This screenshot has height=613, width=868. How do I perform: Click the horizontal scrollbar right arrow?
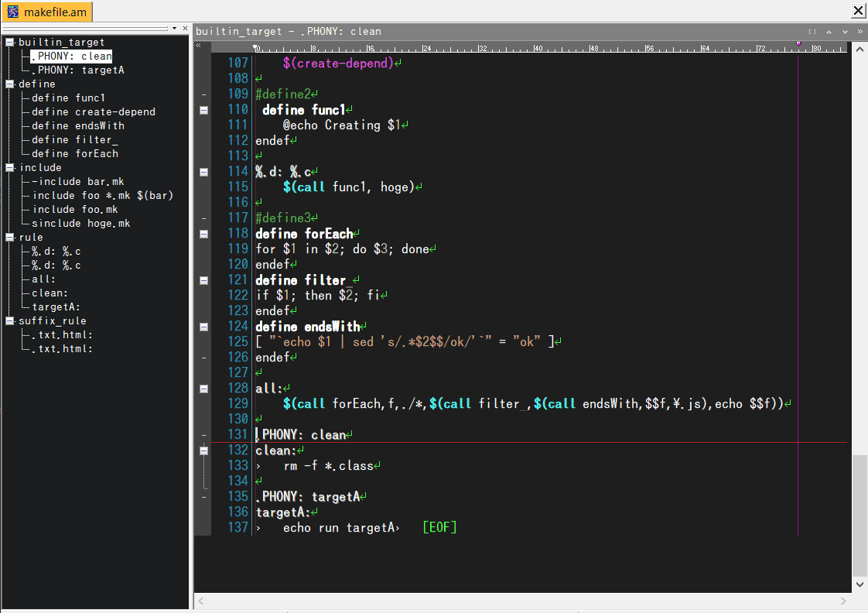(x=843, y=601)
